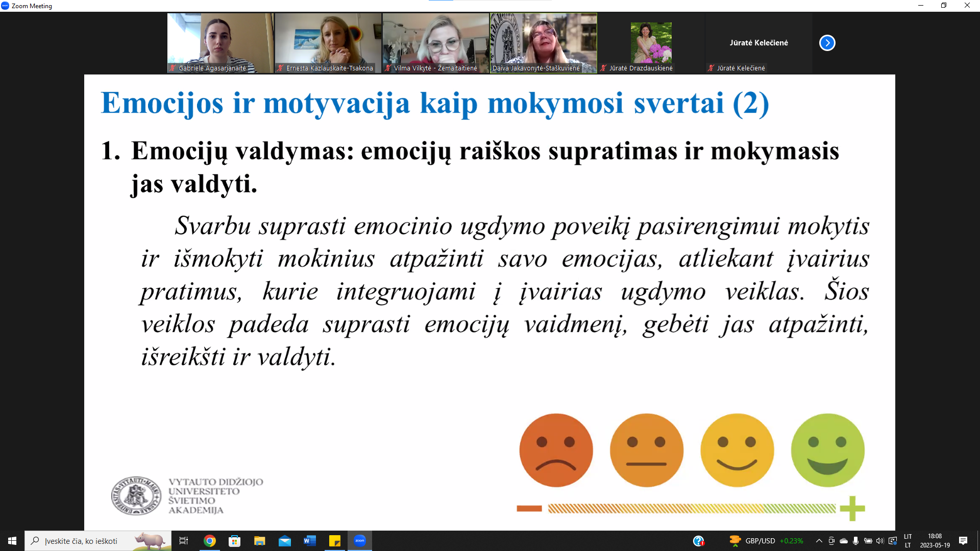Viewport: 980px width, 551px height.
Task: Open Microsoft Word from the taskbar
Action: point(310,541)
